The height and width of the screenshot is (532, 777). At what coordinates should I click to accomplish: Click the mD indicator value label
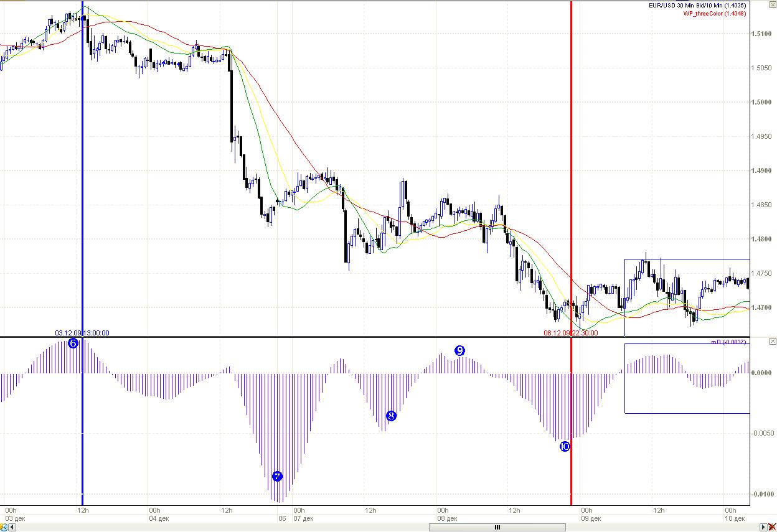click(x=729, y=342)
